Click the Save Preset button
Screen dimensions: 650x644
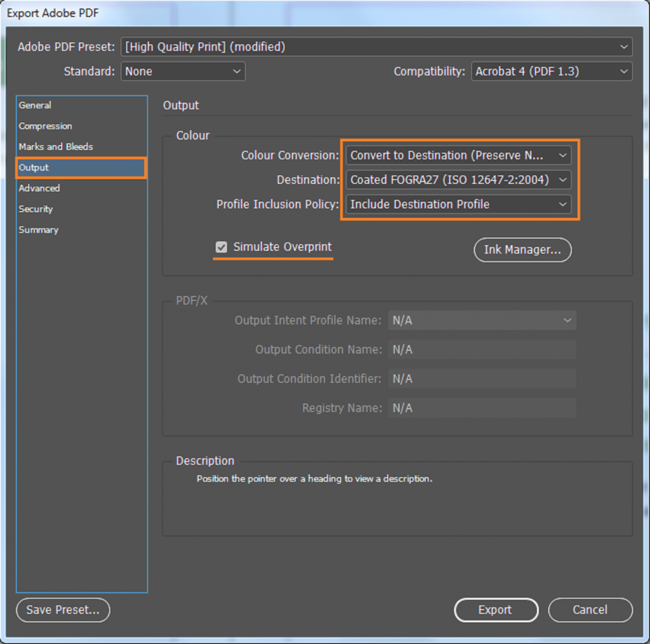coord(63,610)
